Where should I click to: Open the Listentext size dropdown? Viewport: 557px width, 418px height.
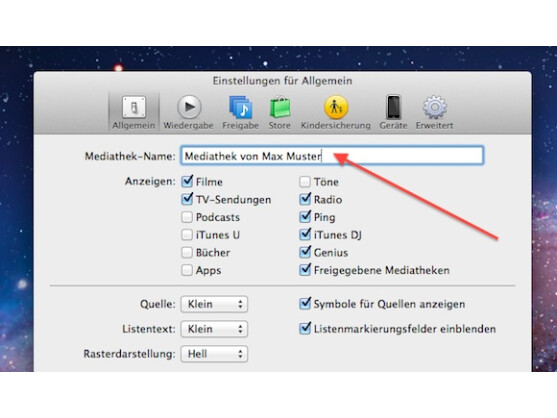[x=214, y=329]
